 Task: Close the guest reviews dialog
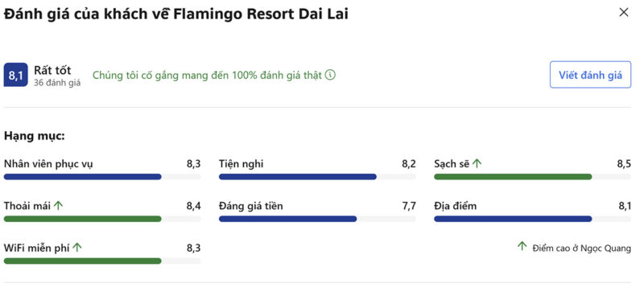[x=623, y=13]
